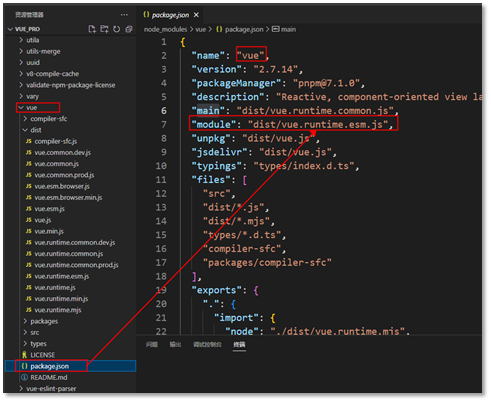Image resolution: width=491 pixels, height=402 pixels.
Task: Expand the src folder
Action: [x=35, y=332]
